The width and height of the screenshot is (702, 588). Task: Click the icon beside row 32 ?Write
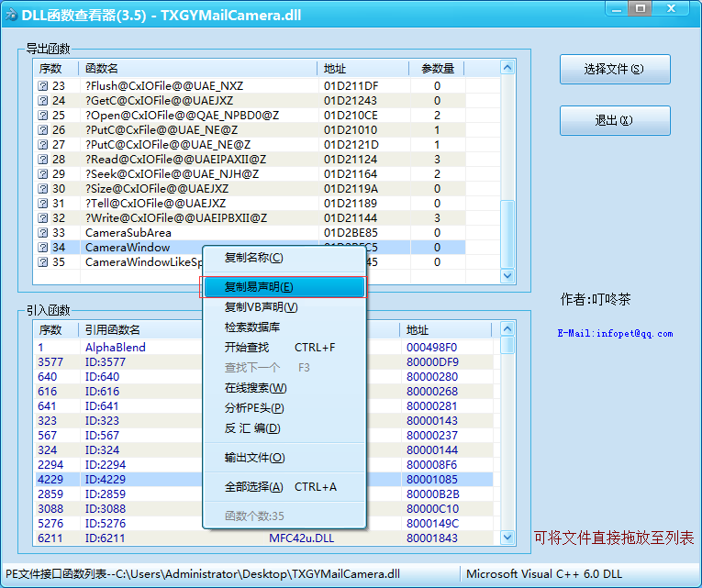[42, 218]
